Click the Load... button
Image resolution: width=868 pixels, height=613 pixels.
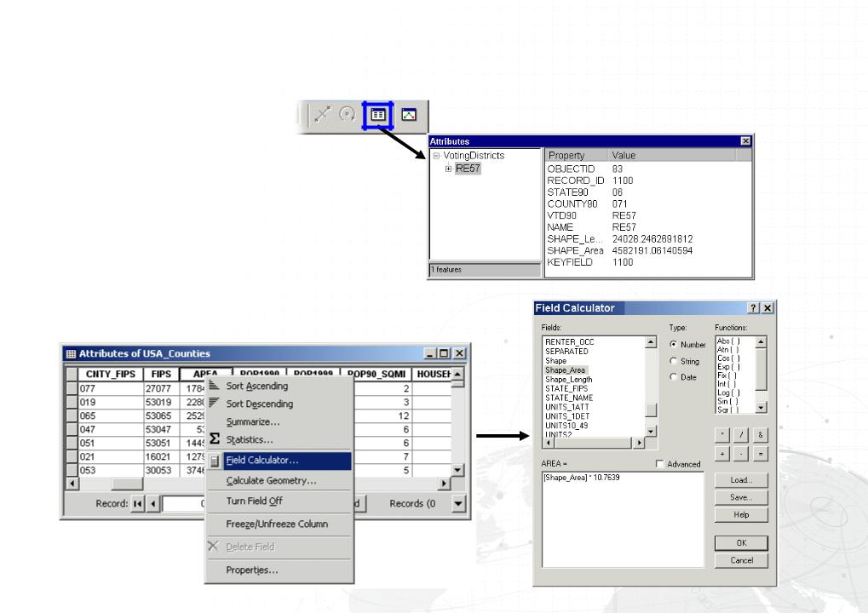coord(741,479)
